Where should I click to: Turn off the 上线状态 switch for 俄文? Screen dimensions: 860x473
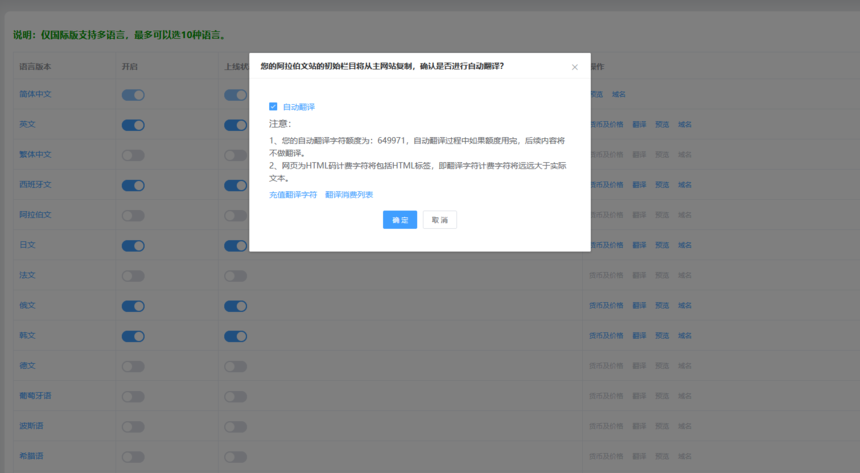(x=236, y=306)
